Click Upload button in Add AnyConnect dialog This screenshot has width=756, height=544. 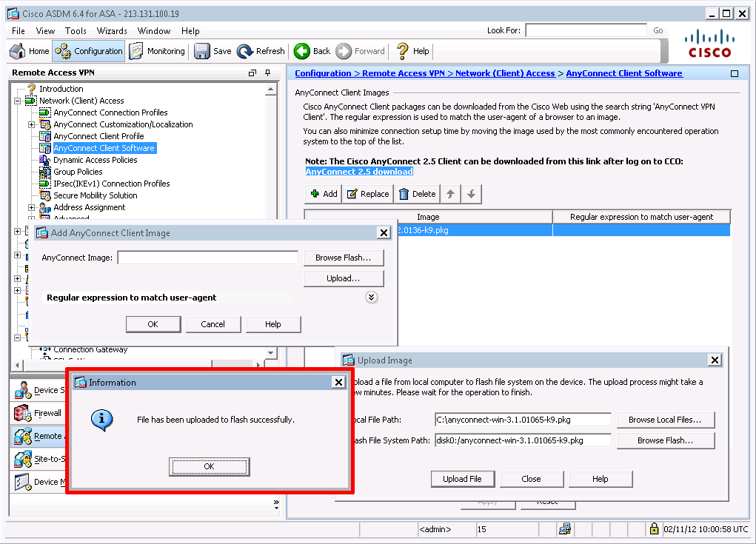click(x=344, y=278)
